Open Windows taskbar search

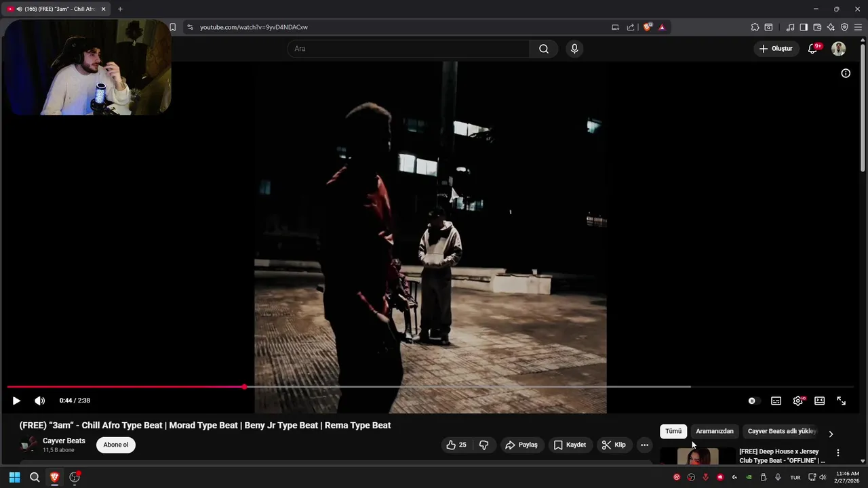coord(35,477)
